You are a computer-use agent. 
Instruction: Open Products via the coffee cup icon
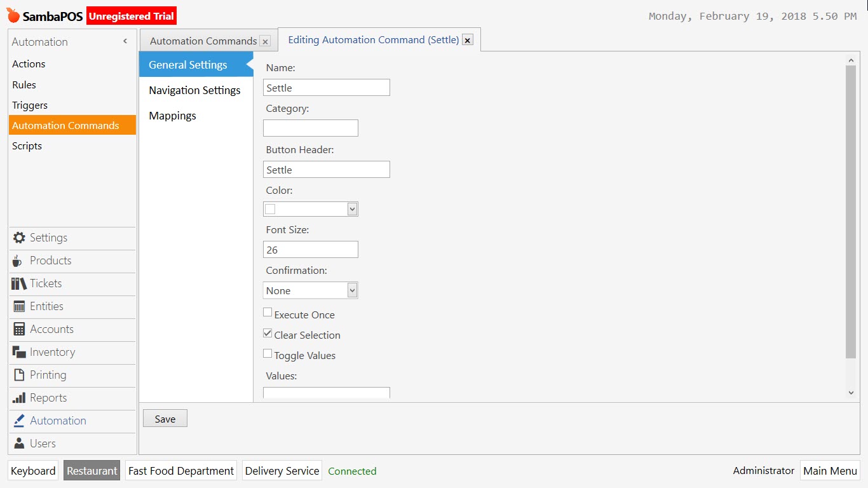coord(17,261)
